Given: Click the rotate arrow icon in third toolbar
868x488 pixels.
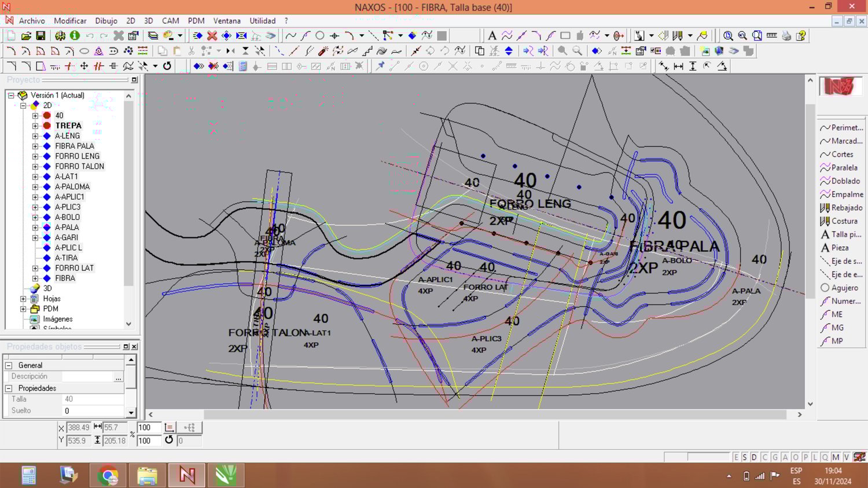Looking at the screenshot, I should pos(167,67).
